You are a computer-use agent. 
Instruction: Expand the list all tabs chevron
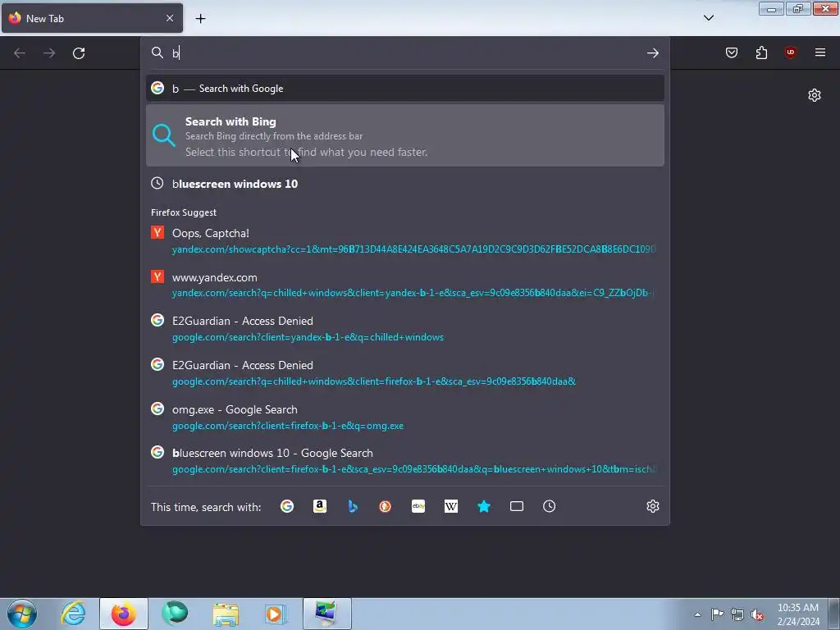(x=709, y=18)
